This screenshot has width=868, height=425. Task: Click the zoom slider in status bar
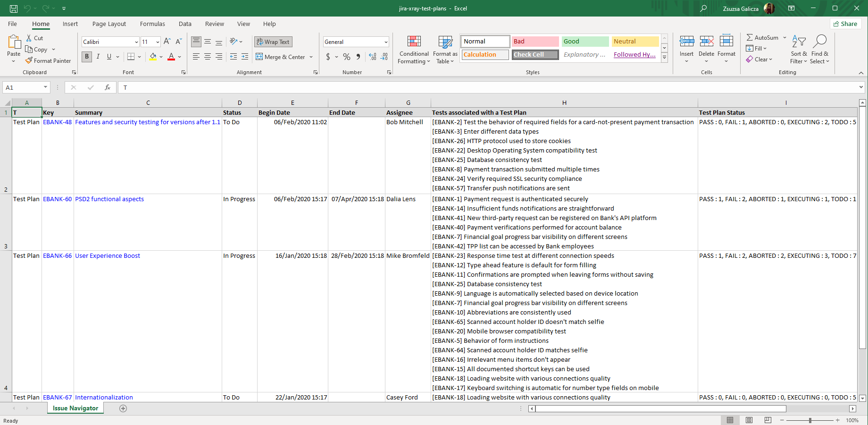tap(810, 420)
